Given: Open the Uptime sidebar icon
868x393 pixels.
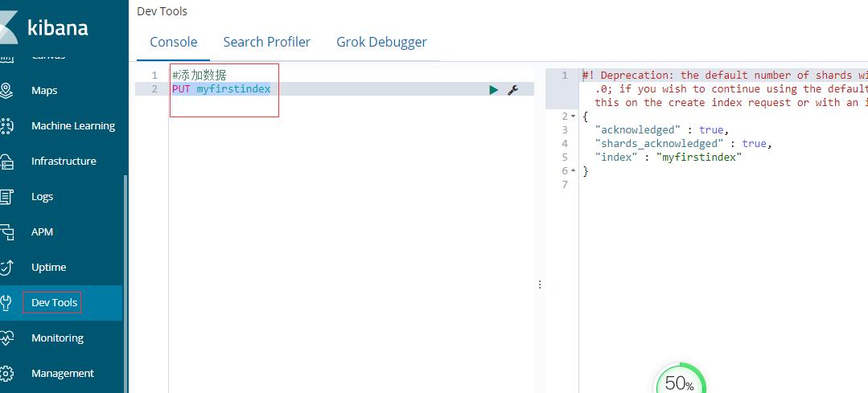Looking at the screenshot, I should [x=6, y=268].
